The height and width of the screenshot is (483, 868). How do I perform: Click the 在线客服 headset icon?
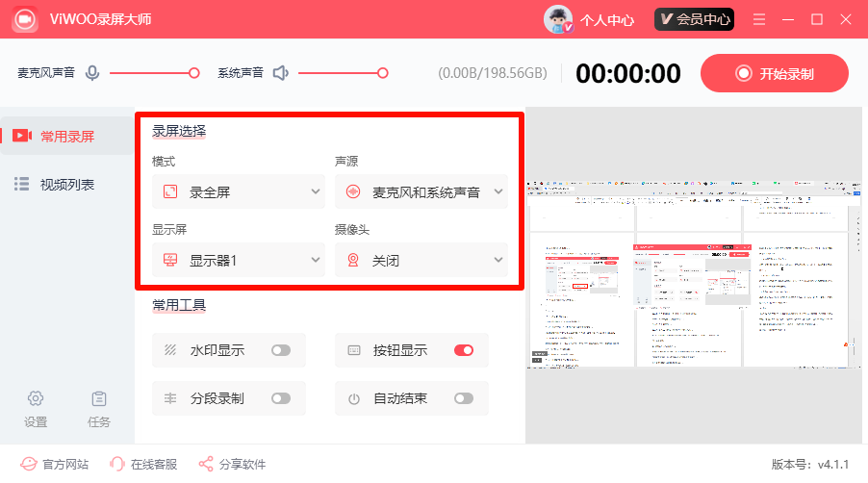[x=117, y=464]
